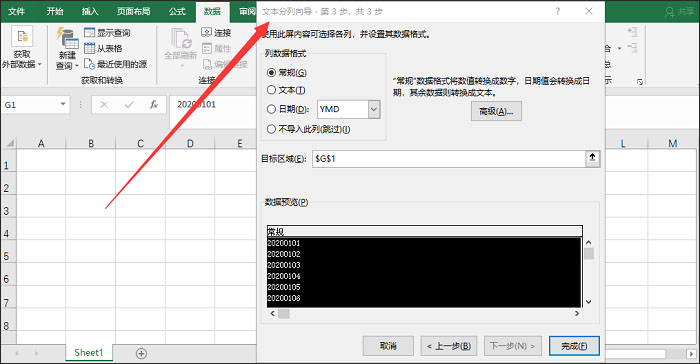Close the 文本分列向导 dialog

point(589,12)
